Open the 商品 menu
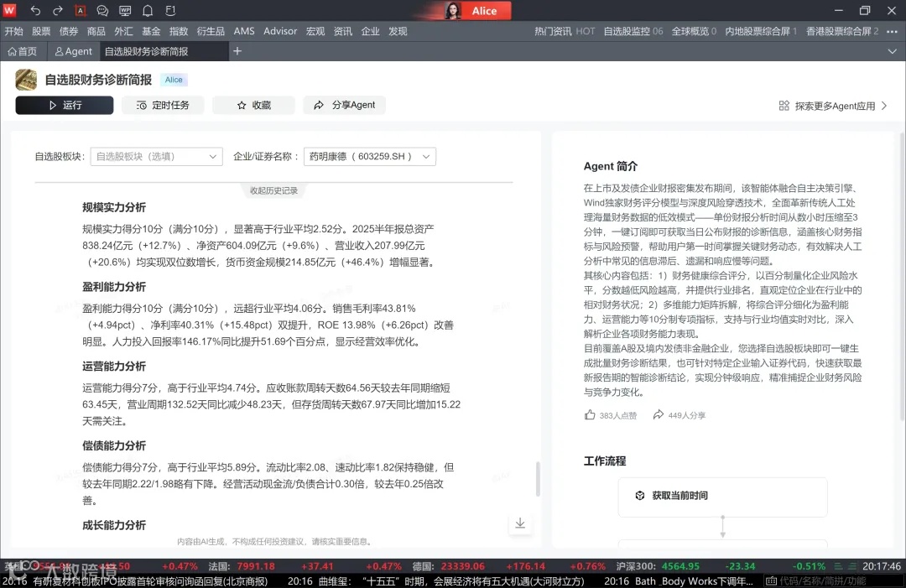The image size is (906, 588). [x=96, y=31]
